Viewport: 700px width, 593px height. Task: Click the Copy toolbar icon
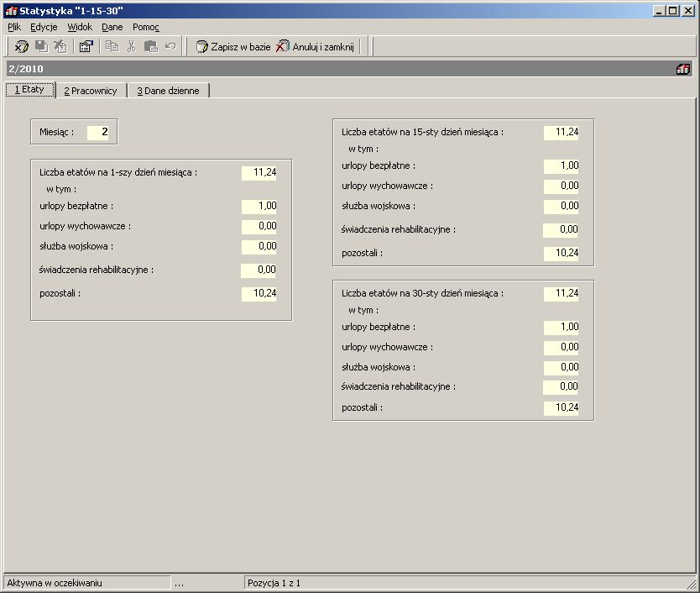point(112,46)
